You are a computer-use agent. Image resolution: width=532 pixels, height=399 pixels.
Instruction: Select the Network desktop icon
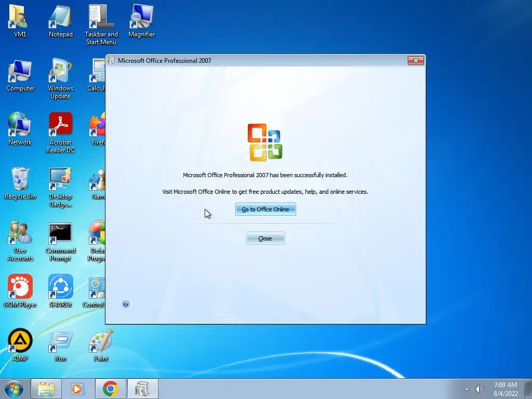click(20, 129)
